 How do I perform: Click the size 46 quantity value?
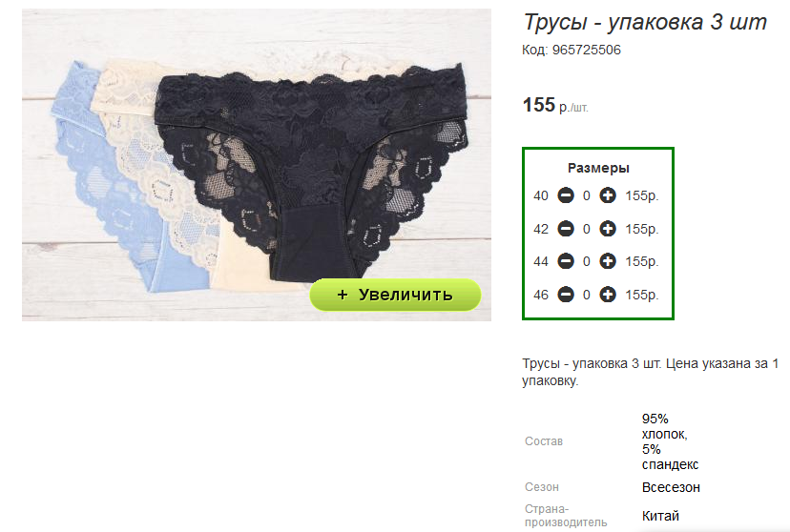point(587,295)
